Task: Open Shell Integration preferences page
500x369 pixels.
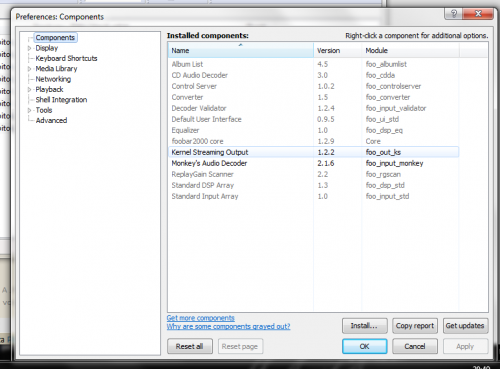Action: click(61, 100)
